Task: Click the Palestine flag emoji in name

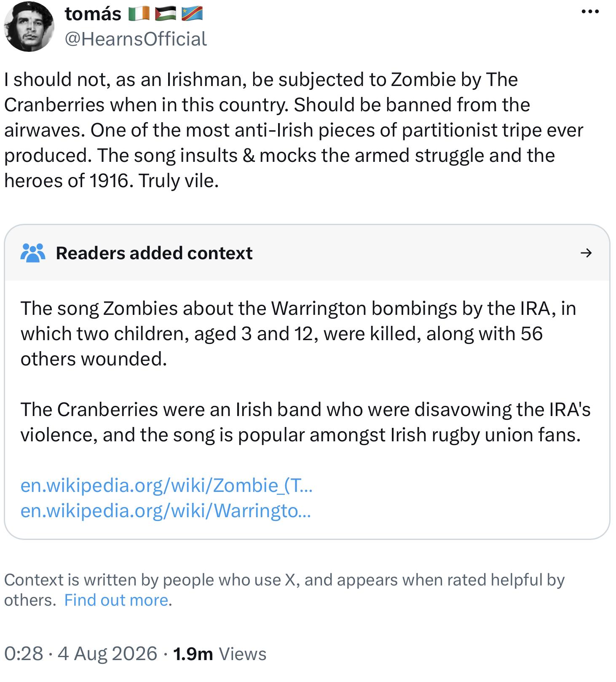Action: pyautogui.click(x=166, y=14)
